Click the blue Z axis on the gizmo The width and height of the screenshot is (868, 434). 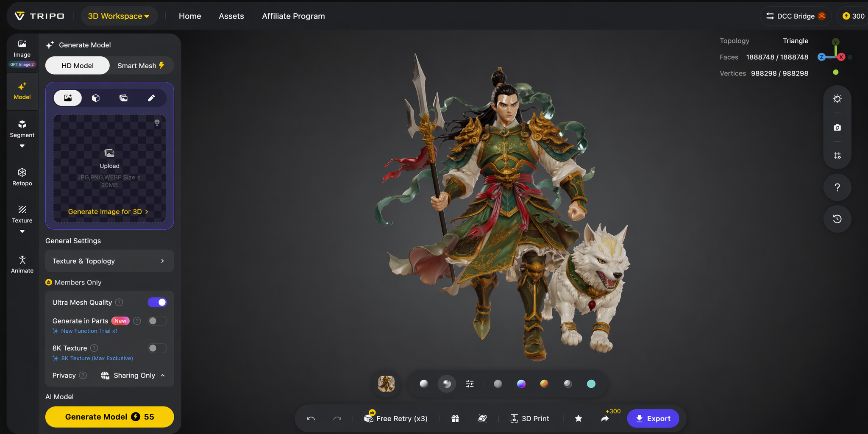point(822,57)
